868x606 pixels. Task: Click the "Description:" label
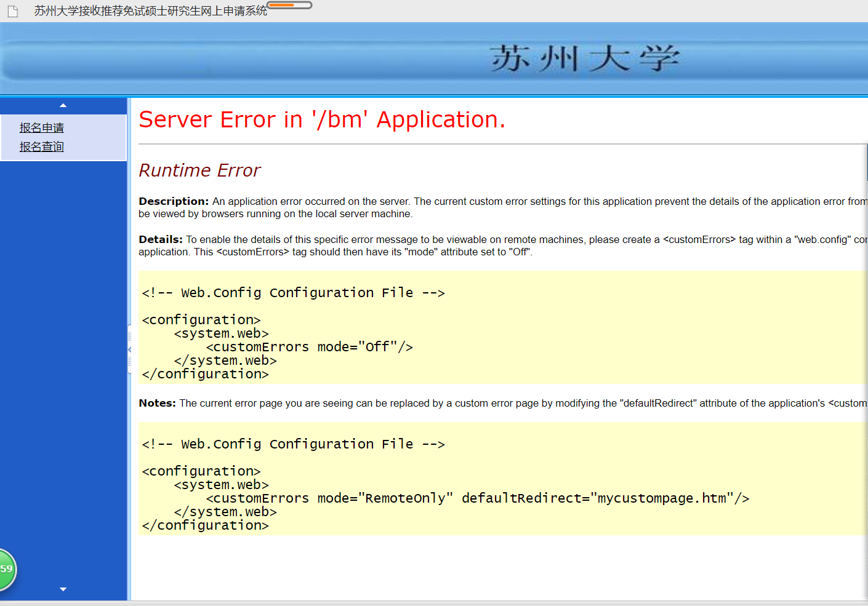pyautogui.click(x=174, y=201)
